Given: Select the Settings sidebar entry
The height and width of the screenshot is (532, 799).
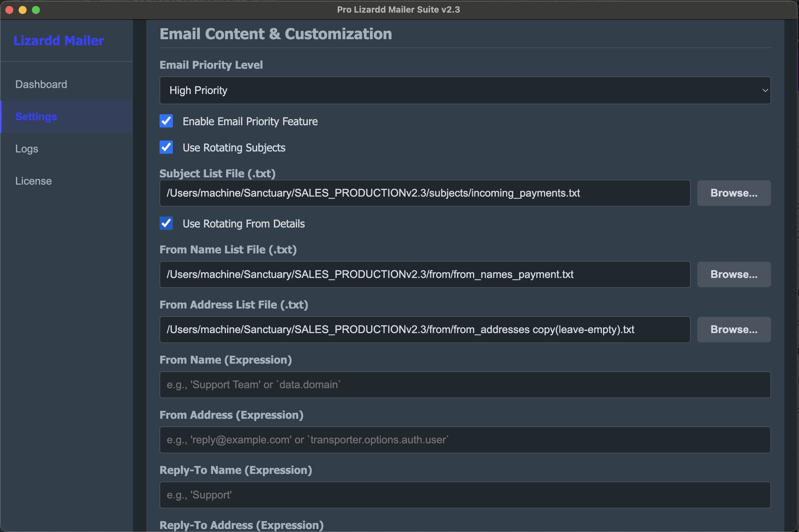Looking at the screenshot, I should pyautogui.click(x=36, y=116).
